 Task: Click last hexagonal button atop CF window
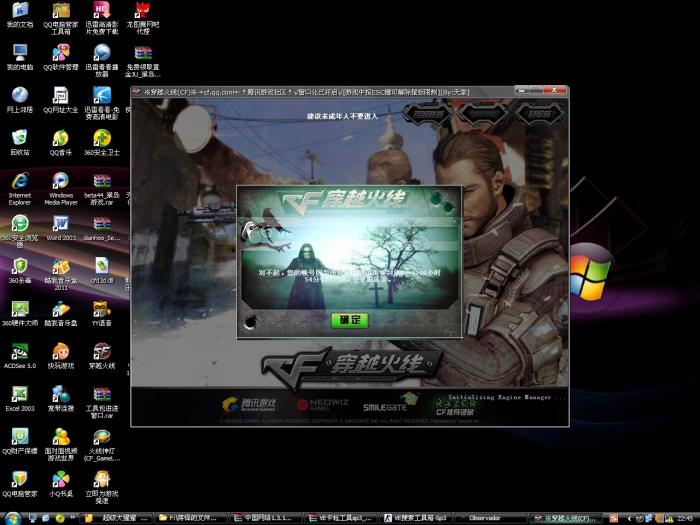tap(540, 114)
